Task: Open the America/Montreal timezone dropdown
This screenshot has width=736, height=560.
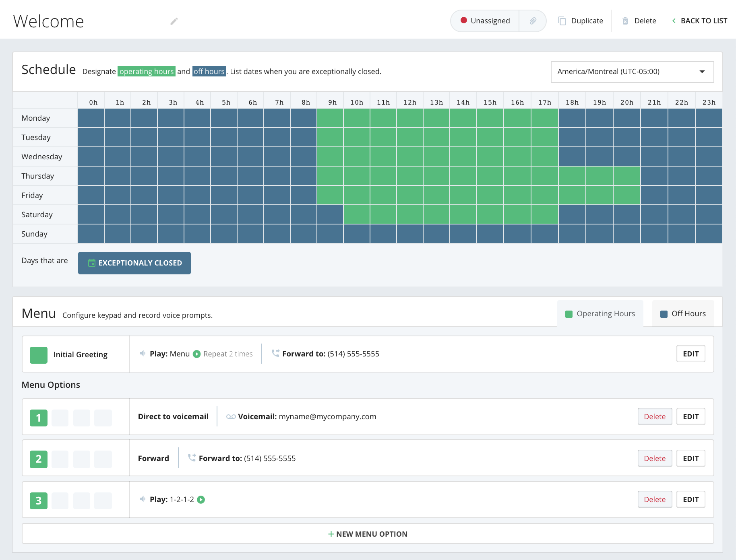Action: pos(632,72)
